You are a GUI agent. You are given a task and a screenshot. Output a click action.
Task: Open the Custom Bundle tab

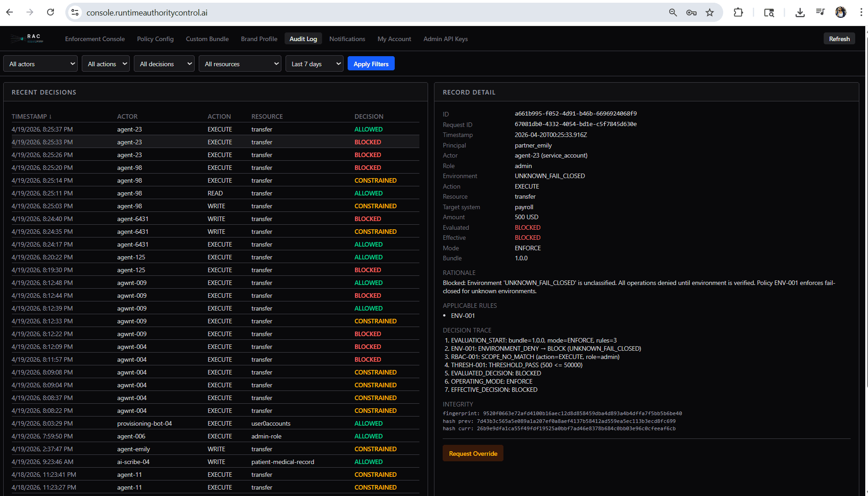tap(207, 39)
